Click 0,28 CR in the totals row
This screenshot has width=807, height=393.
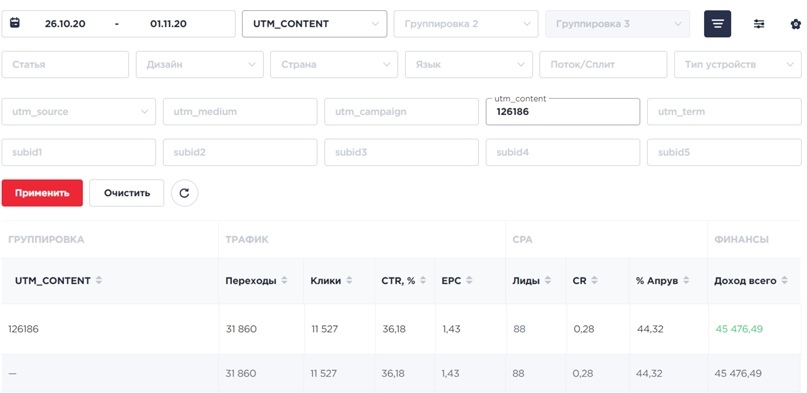584,373
